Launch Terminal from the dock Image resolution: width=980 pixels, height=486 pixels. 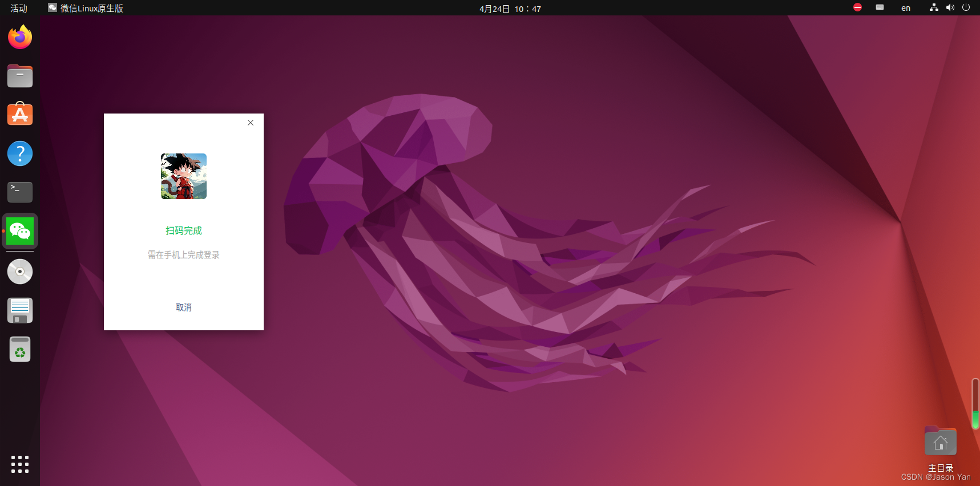point(20,192)
